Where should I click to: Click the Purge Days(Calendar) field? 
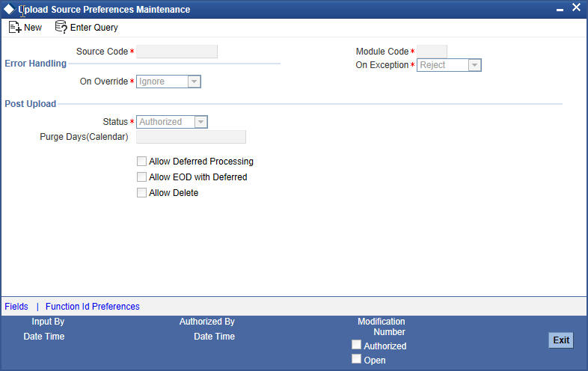(x=192, y=137)
